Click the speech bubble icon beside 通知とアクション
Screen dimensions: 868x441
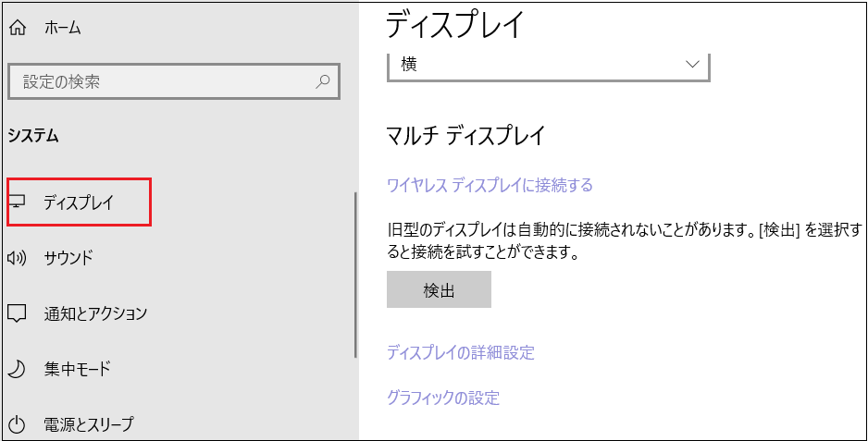click(x=18, y=313)
